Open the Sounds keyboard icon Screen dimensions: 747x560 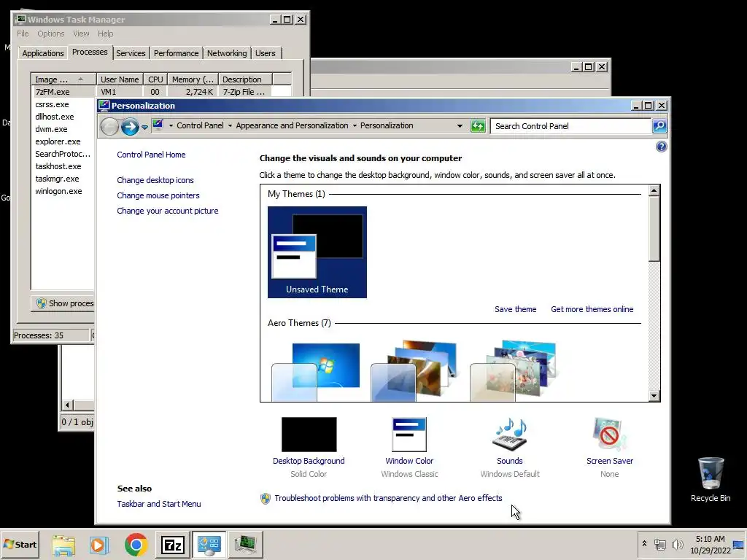[x=510, y=435]
